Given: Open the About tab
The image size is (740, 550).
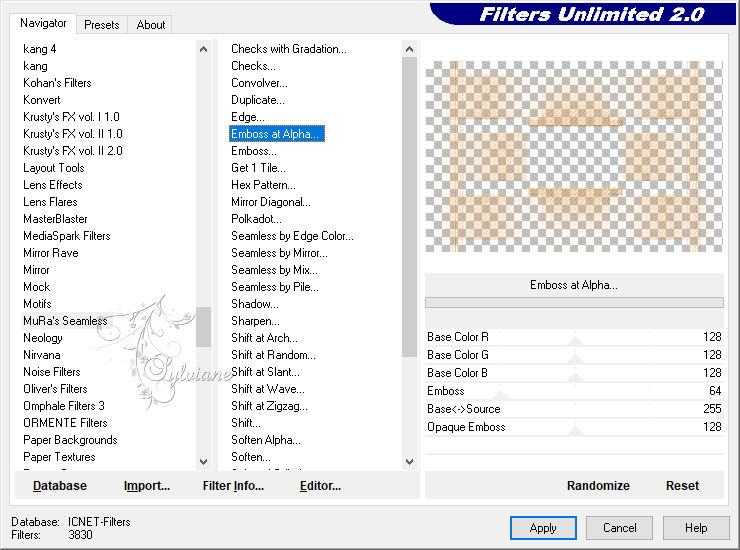Looking at the screenshot, I should pos(151,25).
